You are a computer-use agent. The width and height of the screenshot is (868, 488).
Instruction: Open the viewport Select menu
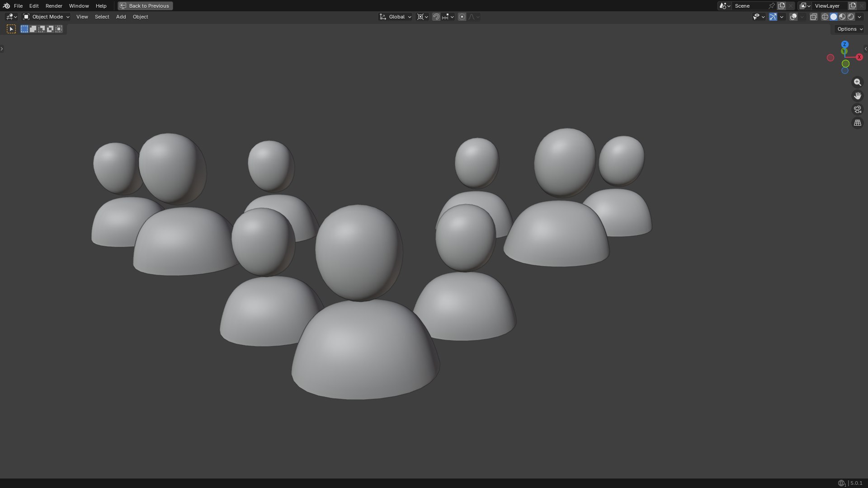pyautogui.click(x=102, y=17)
